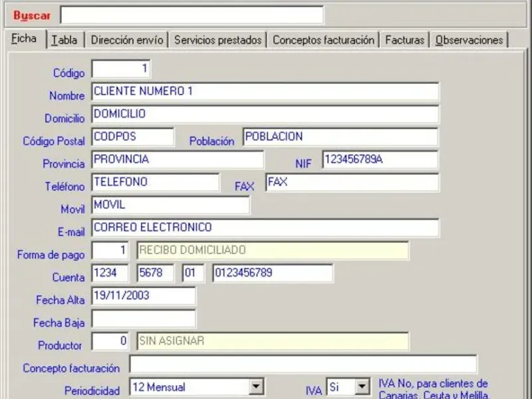Viewport: 532px width, 399px height.
Task: Switch to the Observaciones tab
Action: pos(469,40)
